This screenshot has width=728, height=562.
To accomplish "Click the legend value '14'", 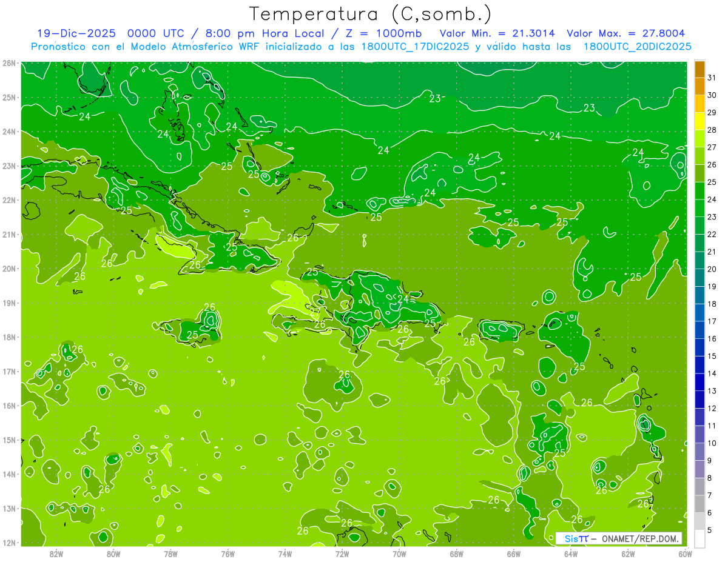I will pos(712,373).
